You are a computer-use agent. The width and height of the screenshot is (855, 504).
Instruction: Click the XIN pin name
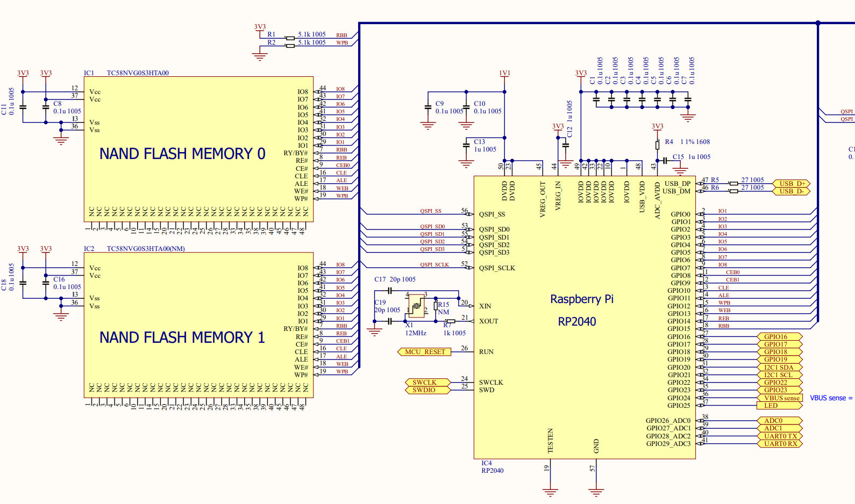click(485, 306)
